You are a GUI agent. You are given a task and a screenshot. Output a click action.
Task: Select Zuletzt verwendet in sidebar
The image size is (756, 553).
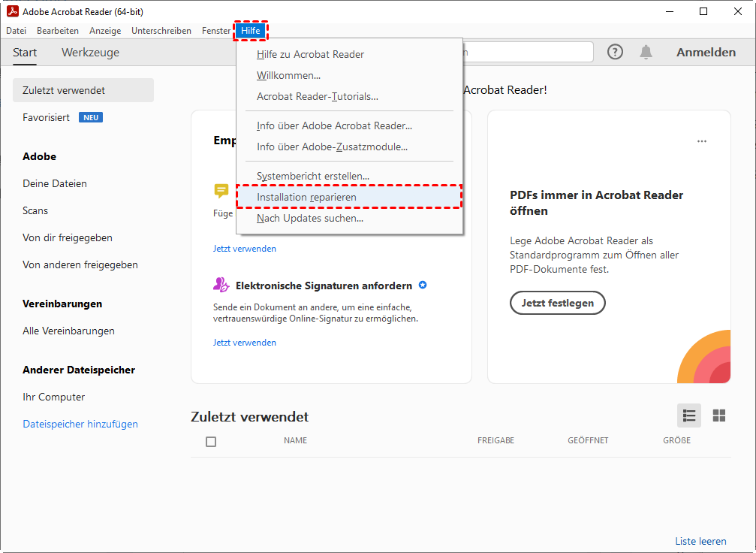[x=83, y=90]
